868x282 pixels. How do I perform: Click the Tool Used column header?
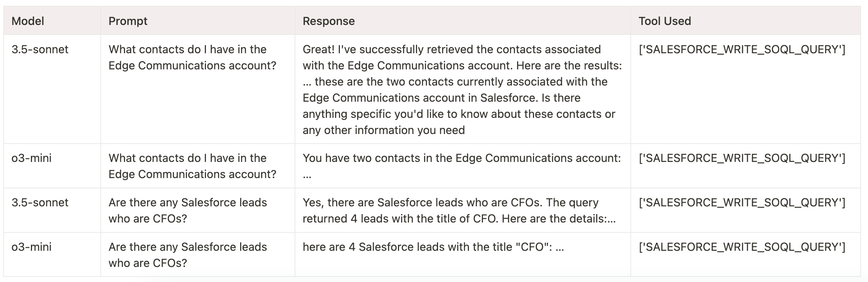(665, 21)
